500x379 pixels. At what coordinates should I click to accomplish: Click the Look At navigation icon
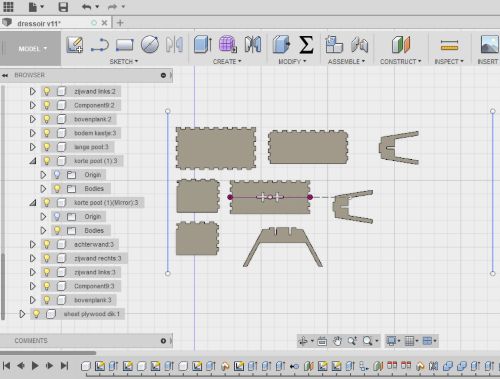[322, 341]
